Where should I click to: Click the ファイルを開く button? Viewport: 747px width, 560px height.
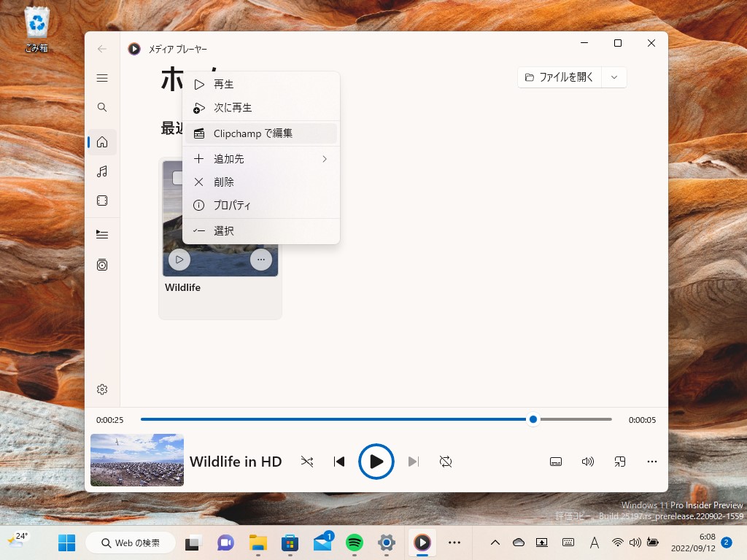pos(565,77)
